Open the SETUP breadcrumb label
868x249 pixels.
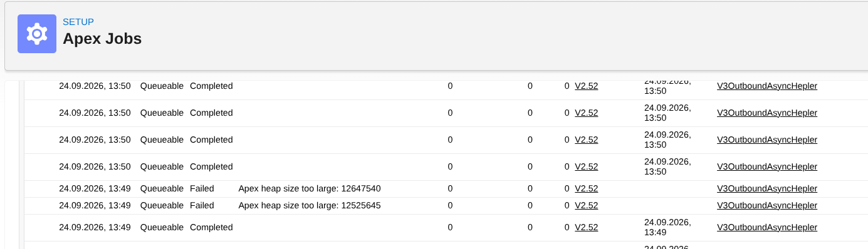click(x=78, y=22)
